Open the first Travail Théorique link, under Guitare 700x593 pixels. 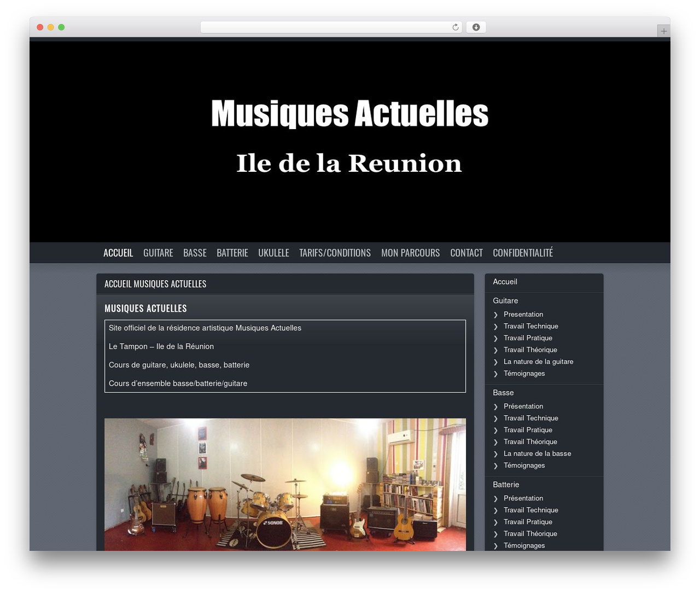pos(530,350)
